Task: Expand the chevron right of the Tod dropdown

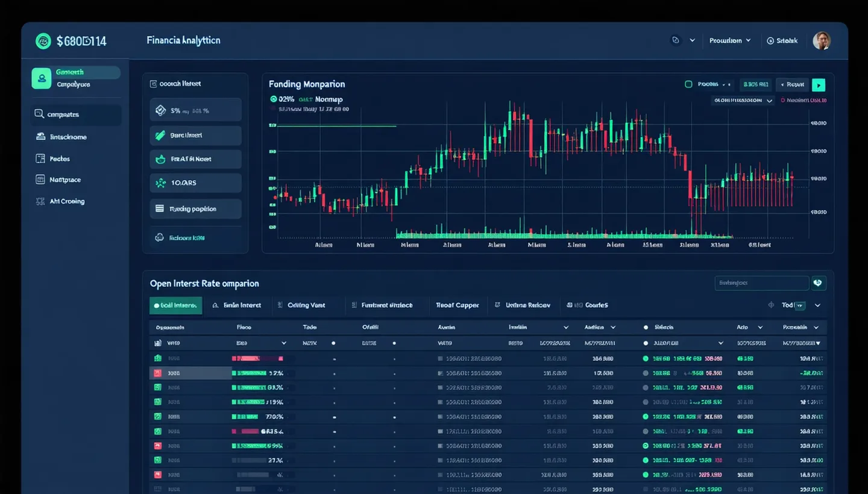Action: 817,305
